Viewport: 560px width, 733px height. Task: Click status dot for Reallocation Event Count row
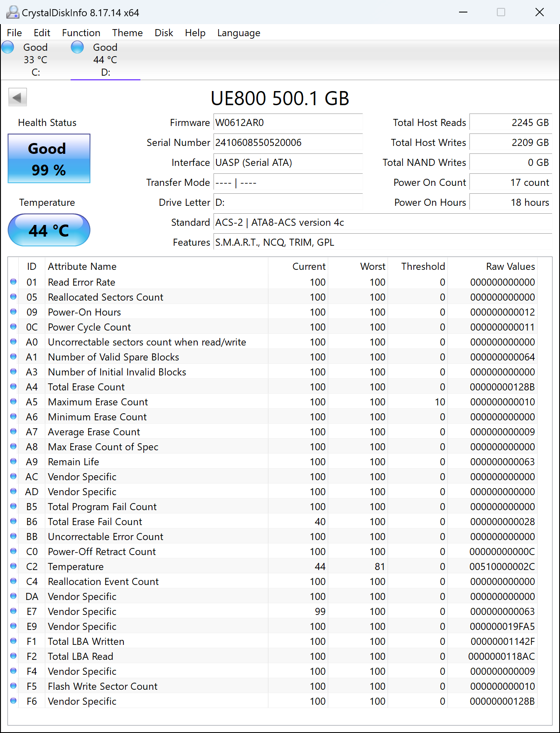(x=13, y=581)
